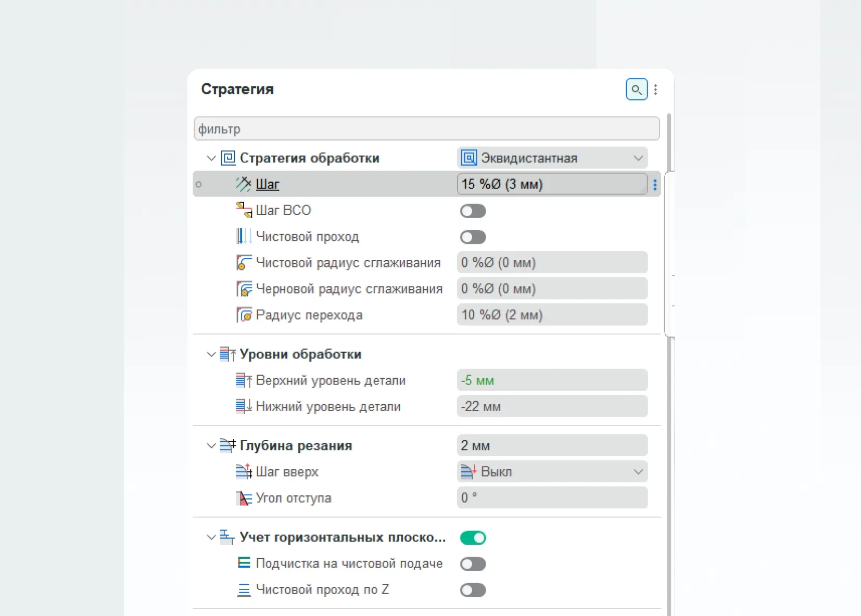Click the фильтр search field
The height and width of the screenshot is (616, 861).
point(426,129)
